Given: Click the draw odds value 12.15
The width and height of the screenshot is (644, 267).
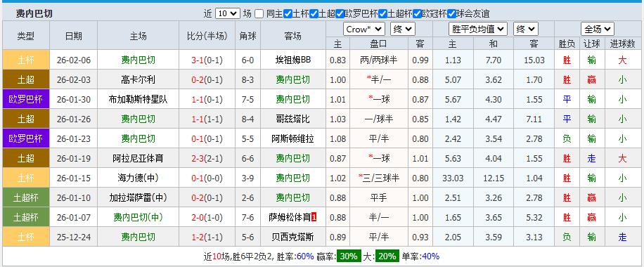Looking at the screenshot, I should tap(494, 178).
